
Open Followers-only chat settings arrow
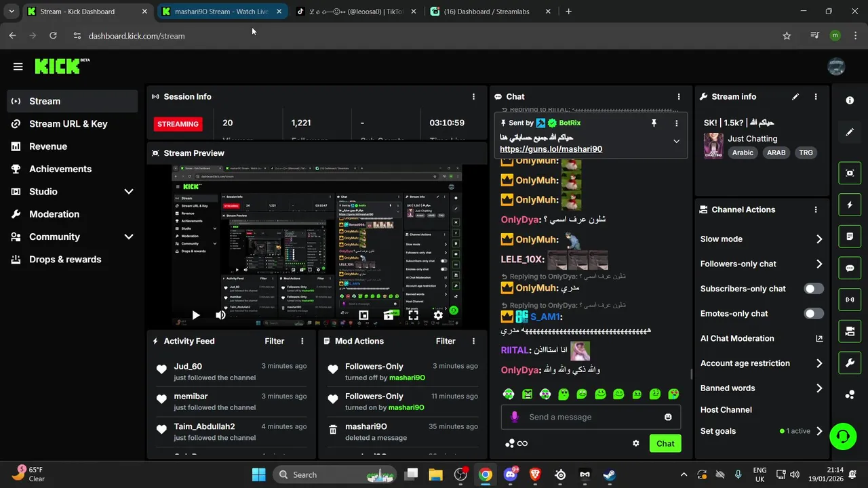point(819,264)
